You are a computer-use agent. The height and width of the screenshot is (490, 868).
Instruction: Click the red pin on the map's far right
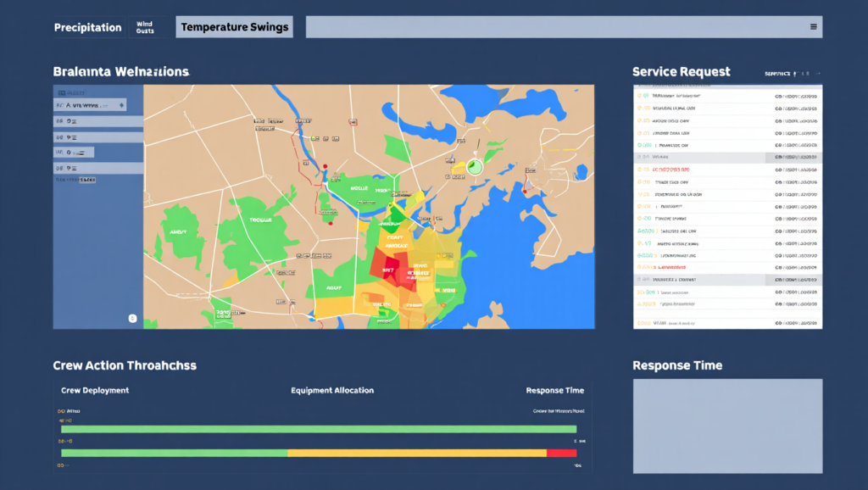(524, 191)
